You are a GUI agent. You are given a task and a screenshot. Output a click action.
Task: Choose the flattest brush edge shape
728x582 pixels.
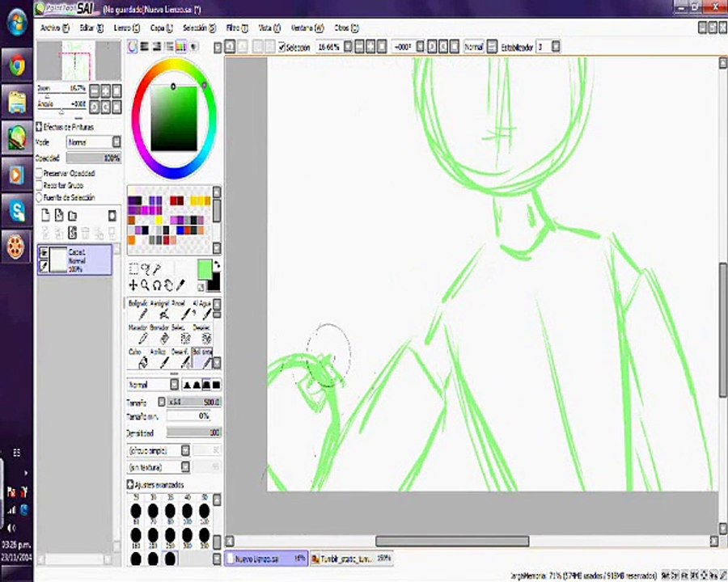(x=216, y=385)
